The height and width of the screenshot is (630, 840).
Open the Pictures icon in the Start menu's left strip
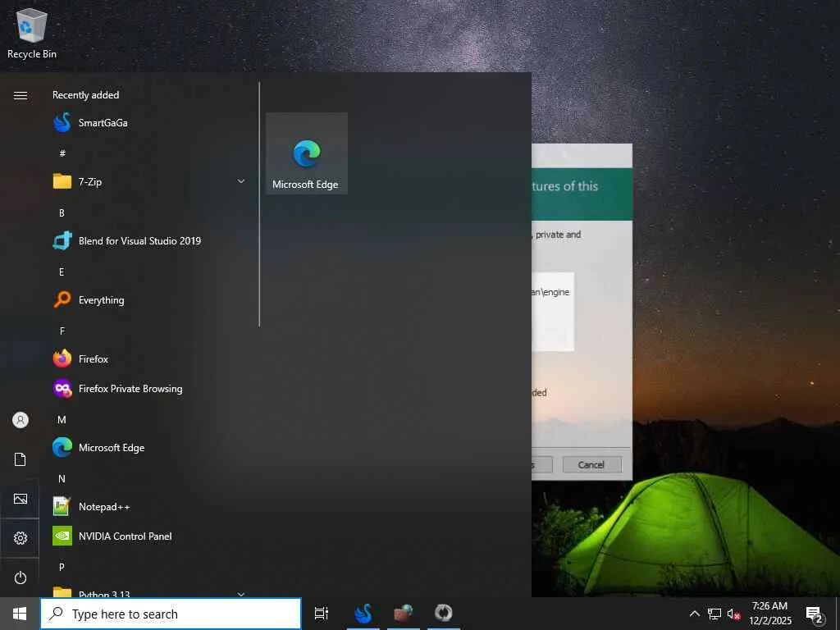21,499
